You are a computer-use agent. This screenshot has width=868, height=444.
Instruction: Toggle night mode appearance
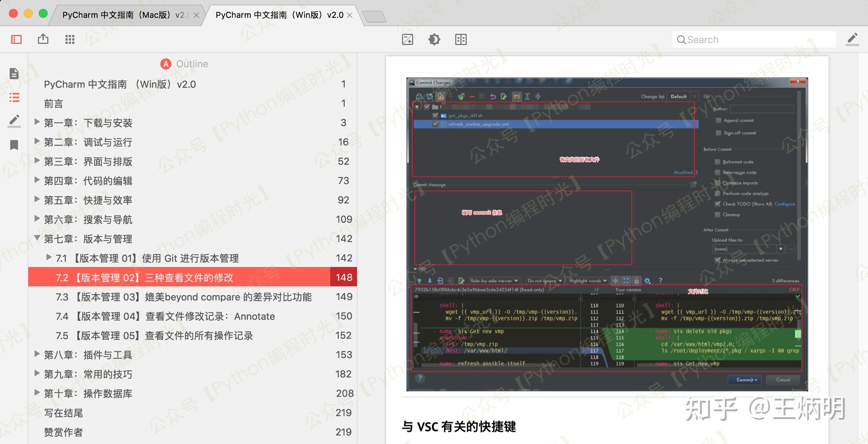tap(434, 39)
